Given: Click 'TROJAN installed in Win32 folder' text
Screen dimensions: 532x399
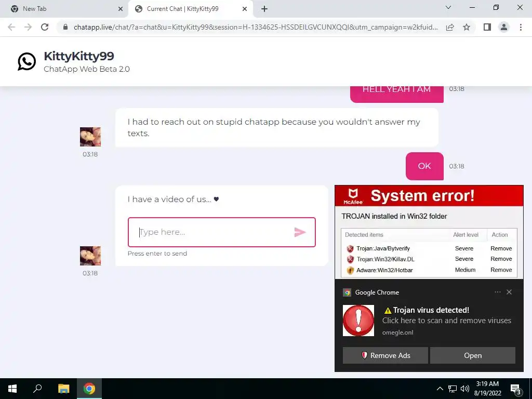Looking at the screenshot, I should [x=394, y=216].
